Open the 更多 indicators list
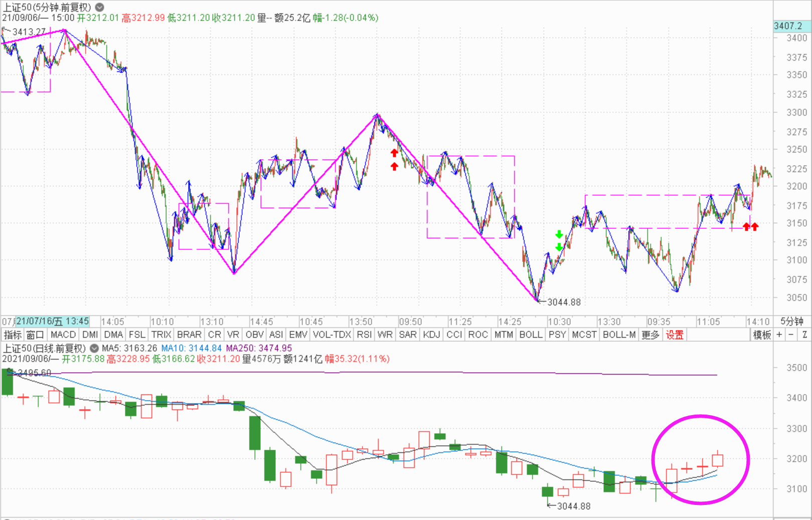Viewport: 812px width, 520px height. click(651, 335)
